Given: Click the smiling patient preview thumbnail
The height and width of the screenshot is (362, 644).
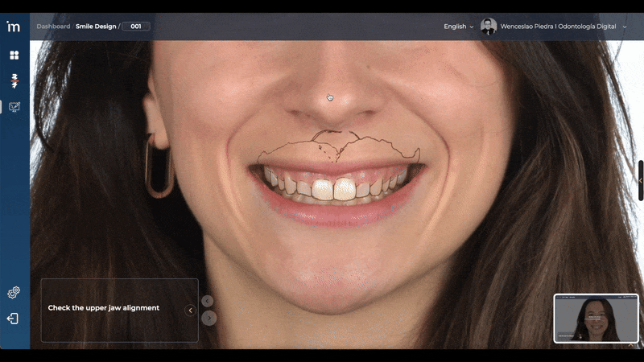Looking at the screenshot, I should pyautogui.click(x=596, y=319).
